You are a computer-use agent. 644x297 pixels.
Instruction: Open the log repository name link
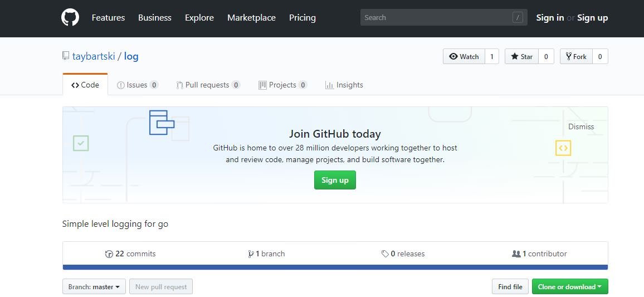(x=131, y=56)
